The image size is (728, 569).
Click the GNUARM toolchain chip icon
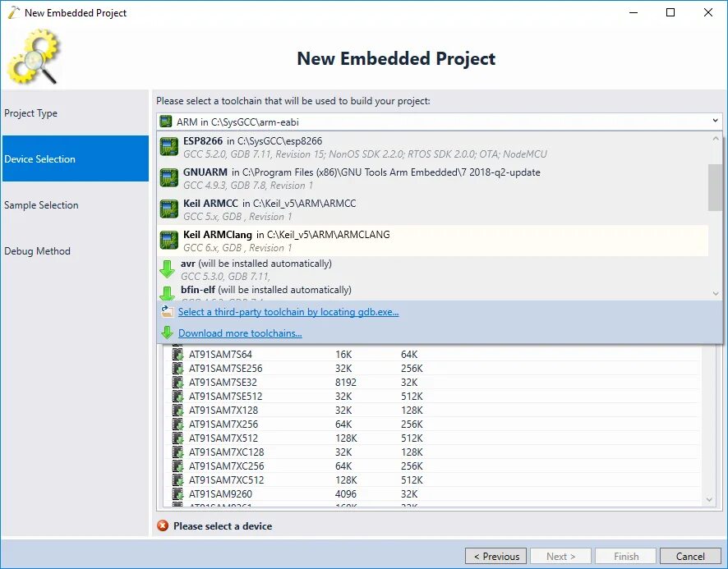click(169, 177)
